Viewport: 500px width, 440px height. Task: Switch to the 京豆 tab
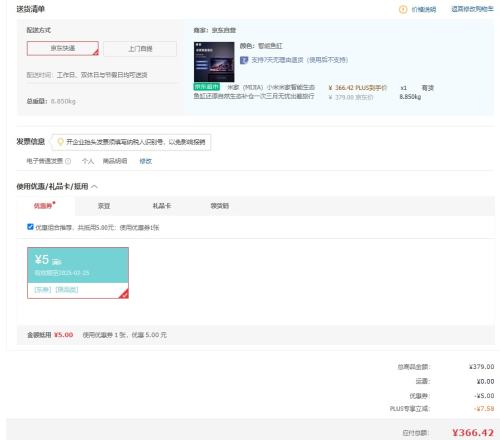tap(104, 206)
